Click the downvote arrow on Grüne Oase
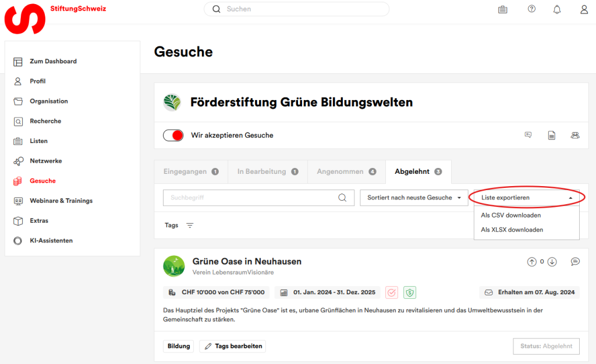The width and height of the screenshot is (596, 364). 552,262
